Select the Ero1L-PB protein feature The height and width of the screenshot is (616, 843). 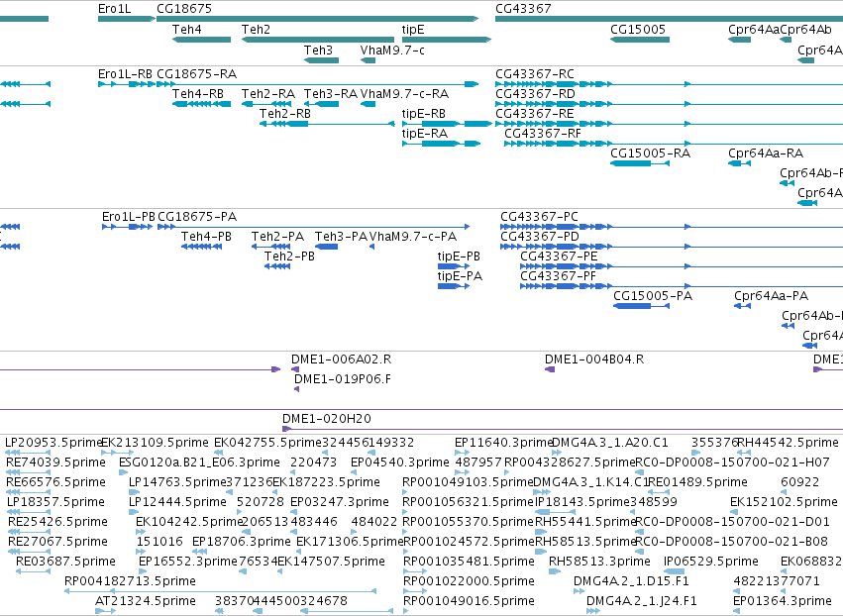point(128,227)
